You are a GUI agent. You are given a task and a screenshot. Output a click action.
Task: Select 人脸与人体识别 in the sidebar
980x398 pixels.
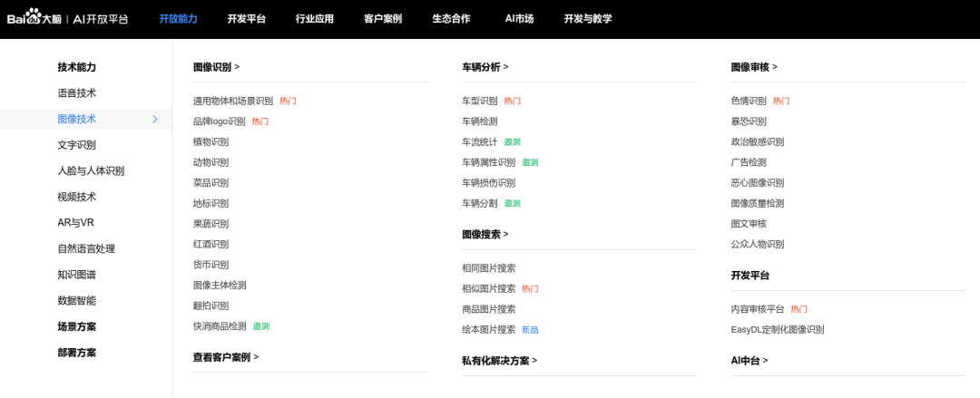click(91, 170)
